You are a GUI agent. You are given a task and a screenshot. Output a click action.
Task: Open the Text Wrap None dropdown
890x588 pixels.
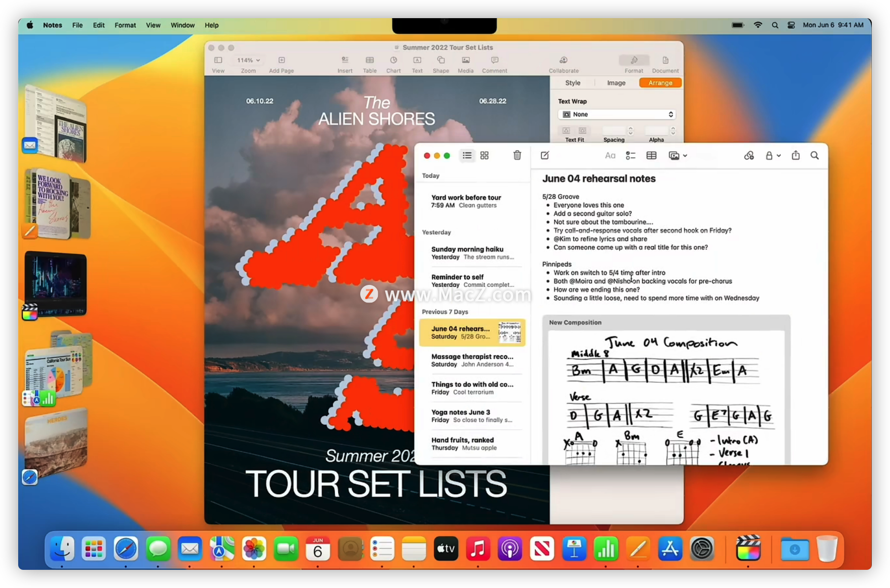[x=617, y=114]
